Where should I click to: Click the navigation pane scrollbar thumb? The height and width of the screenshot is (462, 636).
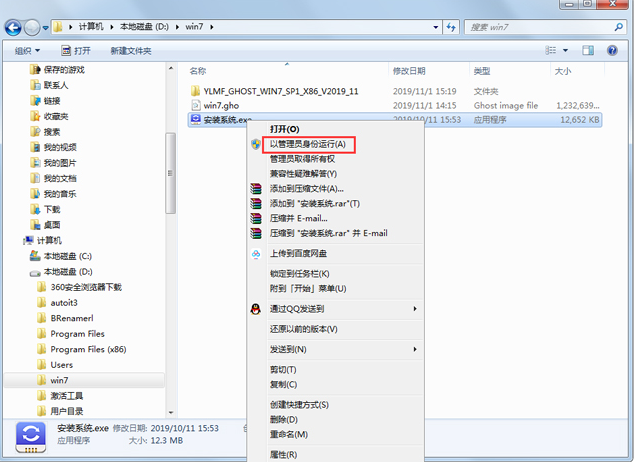pos(170,173)
